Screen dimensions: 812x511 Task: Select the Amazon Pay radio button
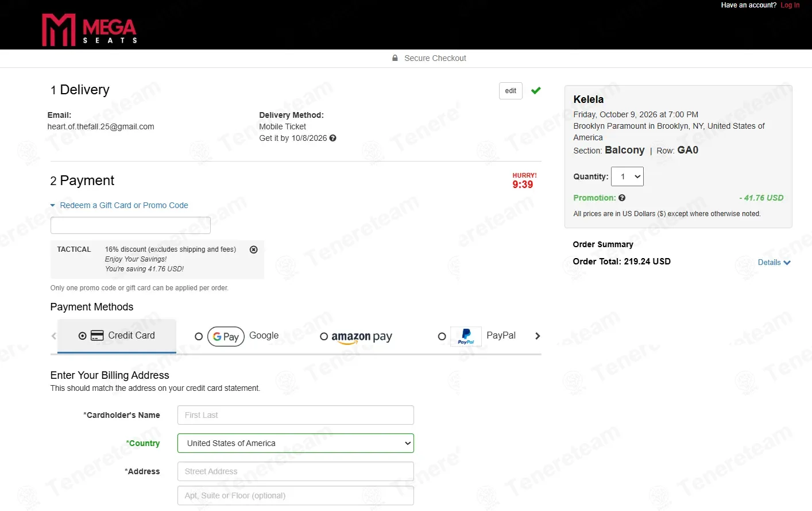[324, 336]
